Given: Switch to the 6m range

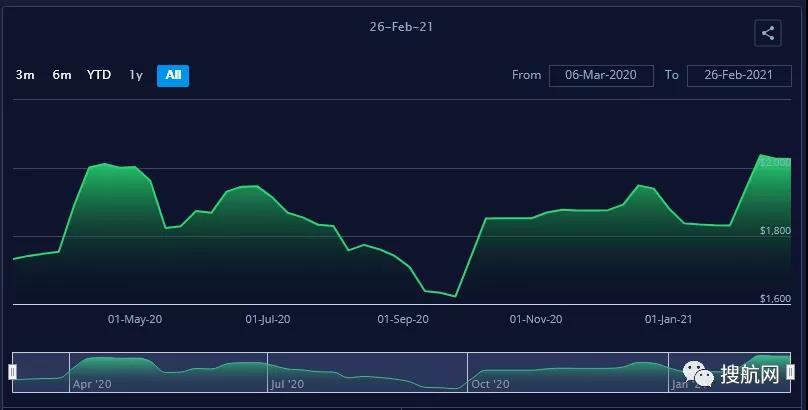Looking at the screenshot, I should coord(62,75).
